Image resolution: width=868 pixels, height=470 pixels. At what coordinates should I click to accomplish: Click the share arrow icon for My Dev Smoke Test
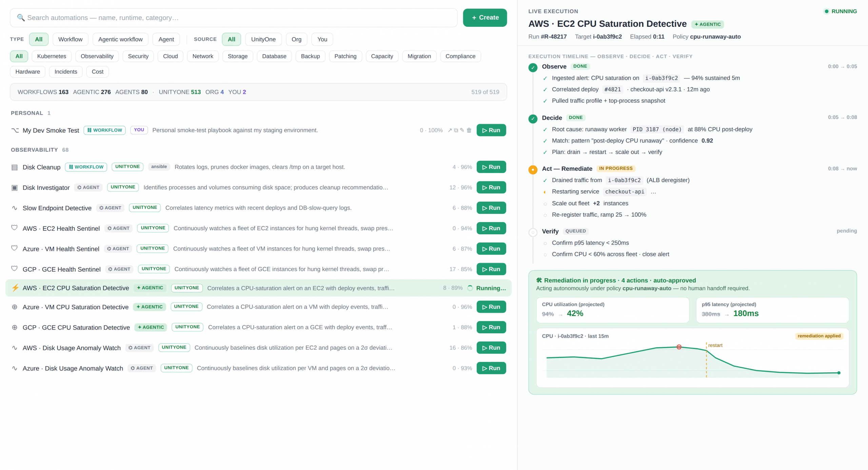[x=450, y=130]
